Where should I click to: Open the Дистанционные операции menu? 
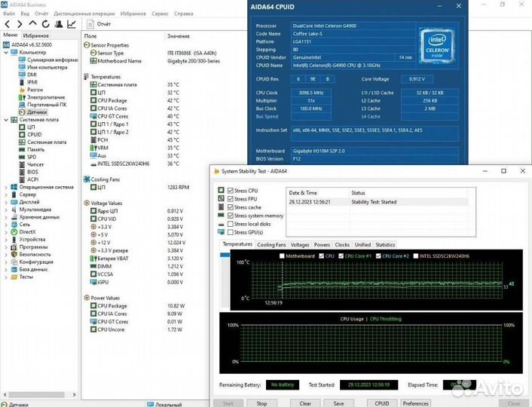[x=84, y=14]
